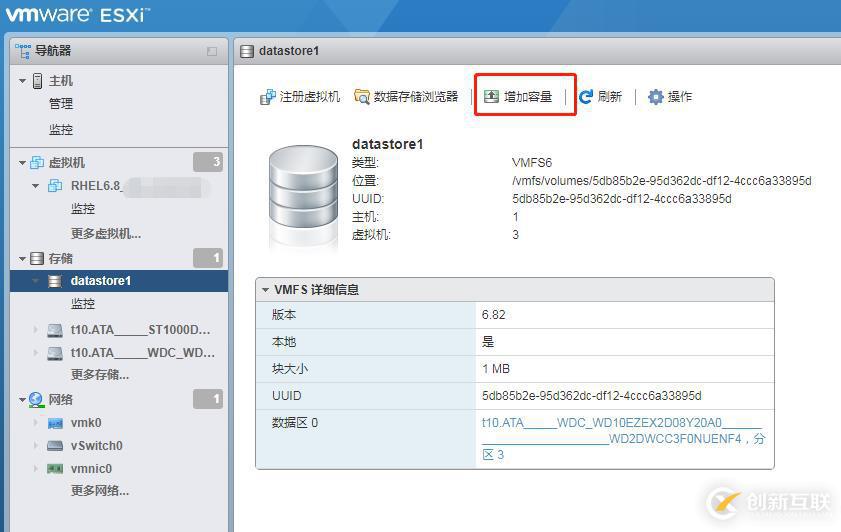The image size is (841, 532).
Task: Click the blue refresh arrow icon
Action: [x=586, y=97]
